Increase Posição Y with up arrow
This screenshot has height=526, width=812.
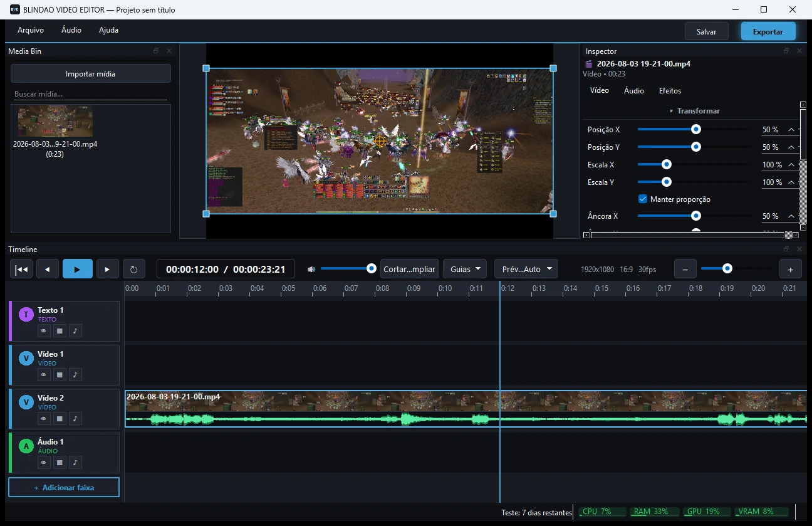click(x=791, y=147)
